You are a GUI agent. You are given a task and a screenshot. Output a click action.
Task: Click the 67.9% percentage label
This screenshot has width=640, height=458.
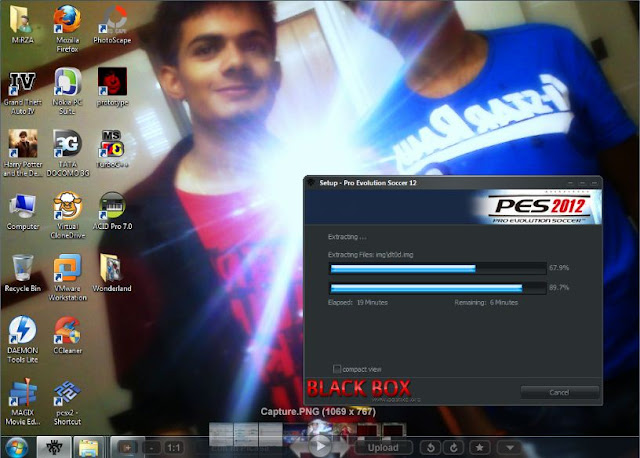tap(559, 268)
